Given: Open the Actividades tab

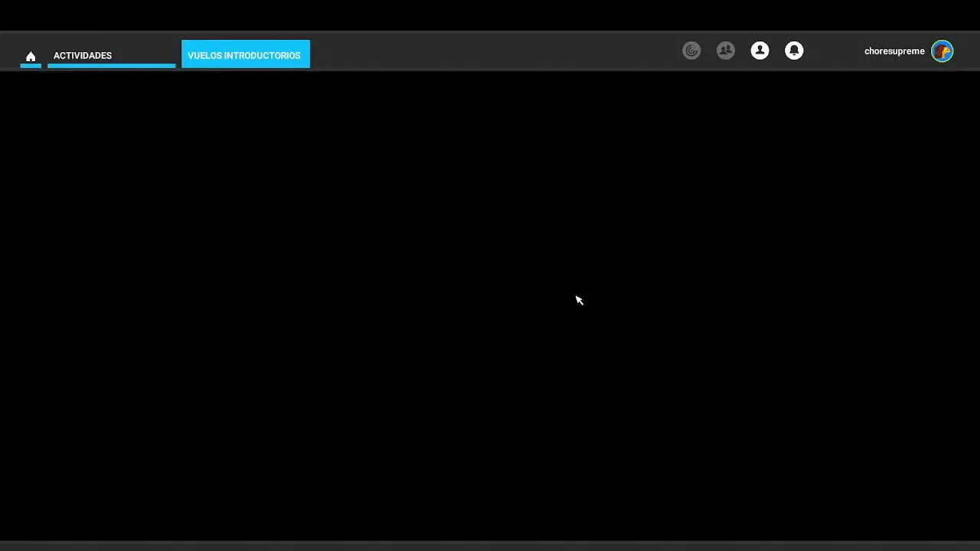Looking at the screenshot, I should (x=111, y=55).
